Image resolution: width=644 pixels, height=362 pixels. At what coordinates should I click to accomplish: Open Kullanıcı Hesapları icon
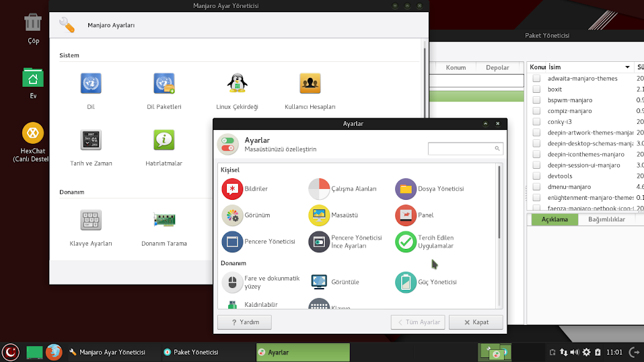(310, 83)
